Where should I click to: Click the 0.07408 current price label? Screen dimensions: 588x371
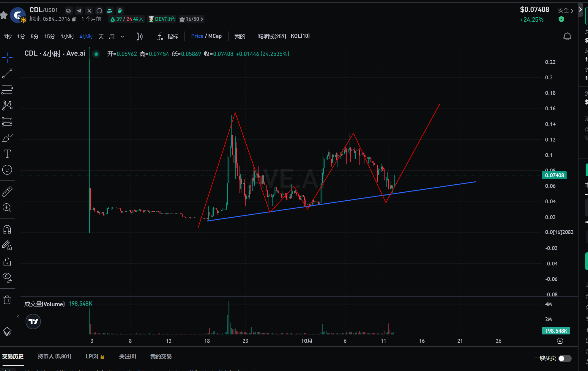click(x=554, y=175)
